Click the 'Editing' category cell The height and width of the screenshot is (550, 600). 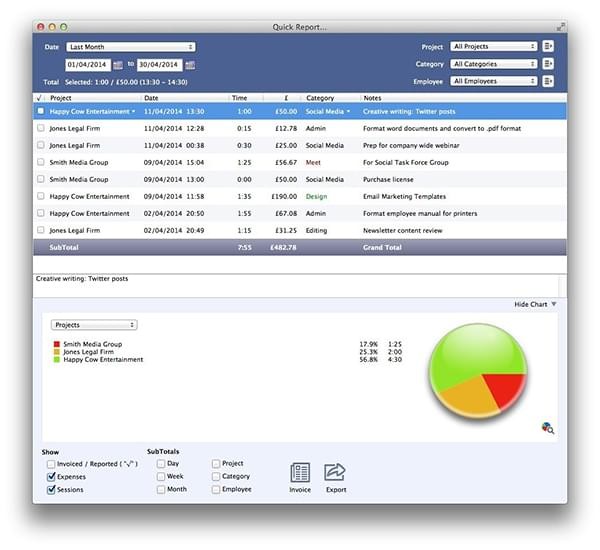[316, 230]
